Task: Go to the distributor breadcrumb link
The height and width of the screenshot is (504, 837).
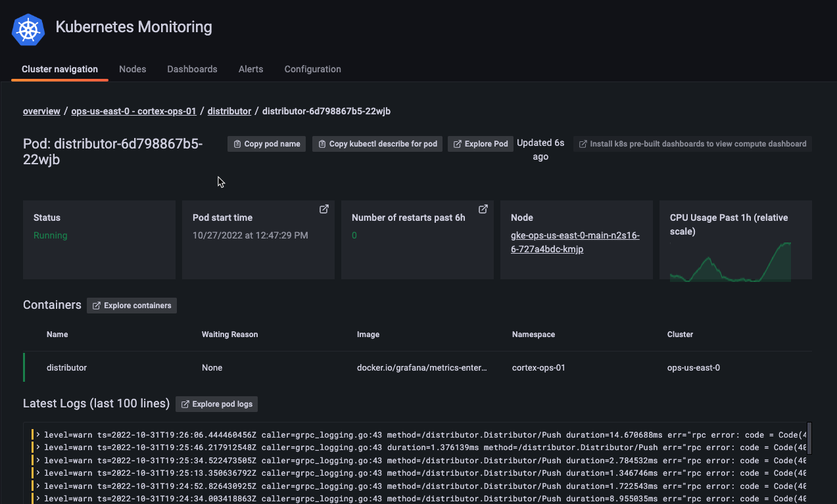Action: [229, 111]
